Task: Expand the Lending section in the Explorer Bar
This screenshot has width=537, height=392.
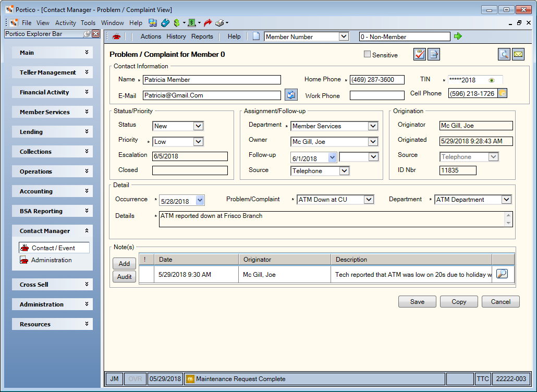Action: (53, 132)
